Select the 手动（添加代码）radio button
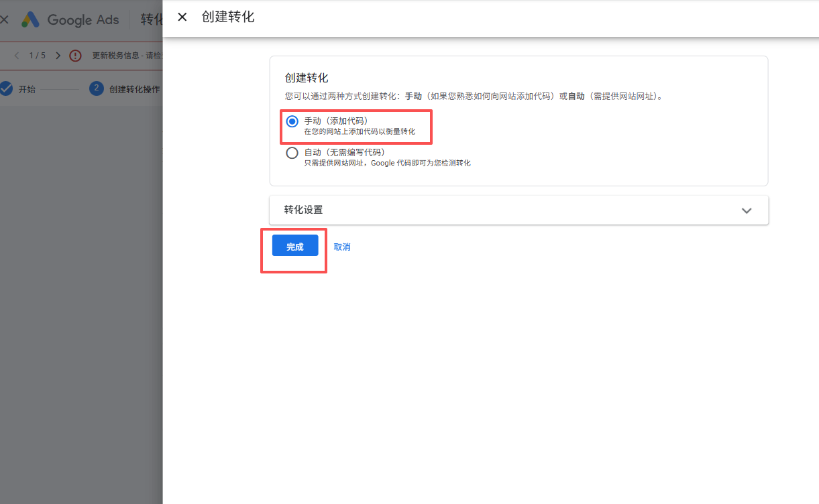 click(x=292, y=121)
